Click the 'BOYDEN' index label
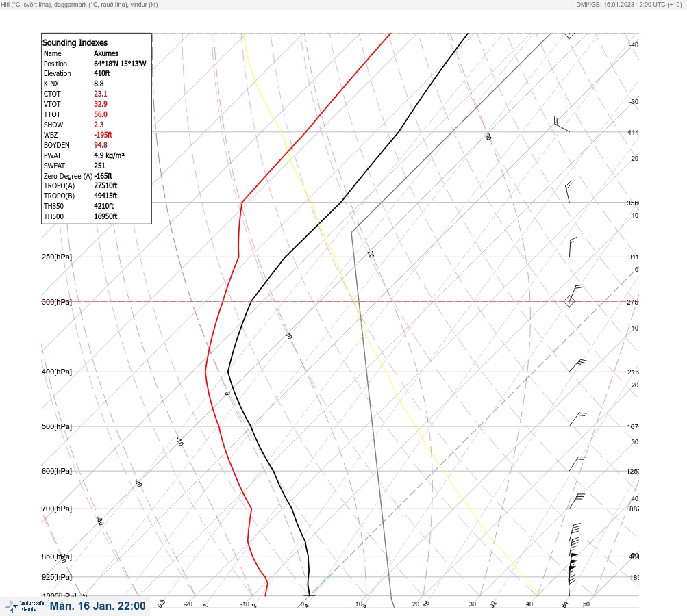687x616 pixels. pyautogui.click(x=56, y=145)
